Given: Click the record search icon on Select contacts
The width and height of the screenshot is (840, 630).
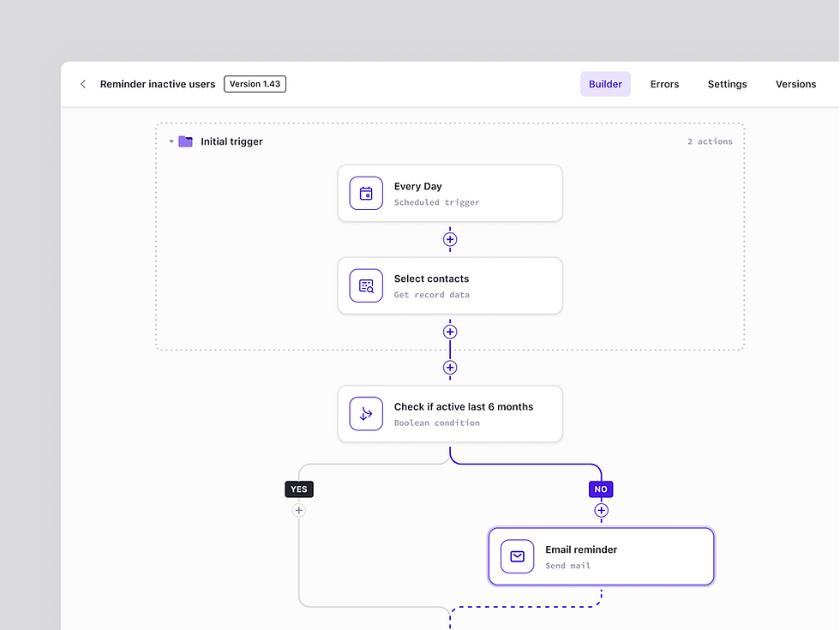Looking at the screenshot, I should (366, 285).
